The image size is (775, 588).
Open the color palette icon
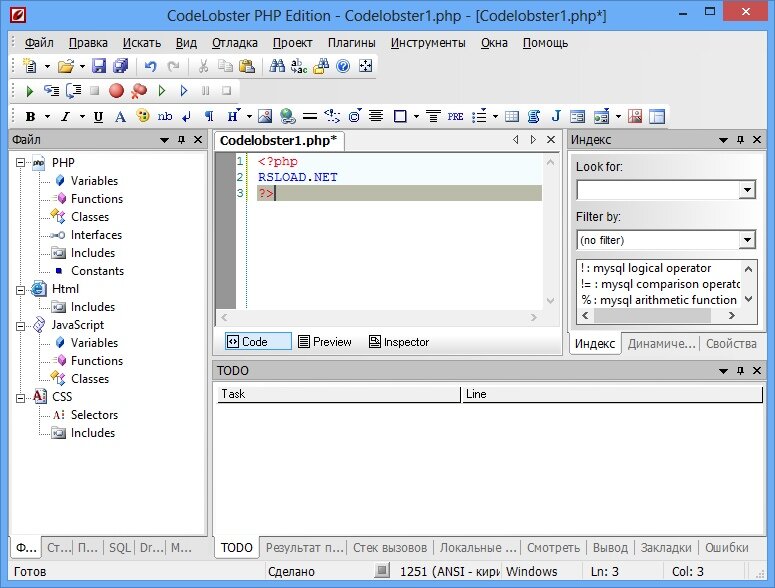click(x=143, y=116)
